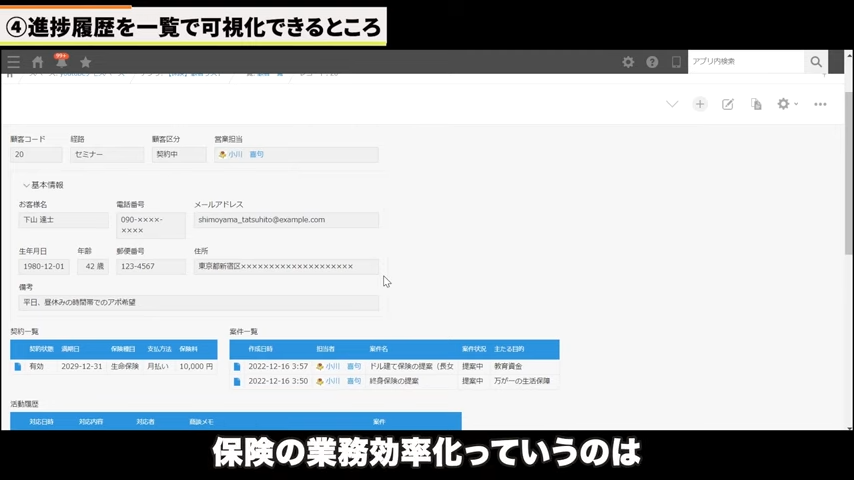Open the hamburger menu in the header
This screenshot has height=480, width=854.
14,62
